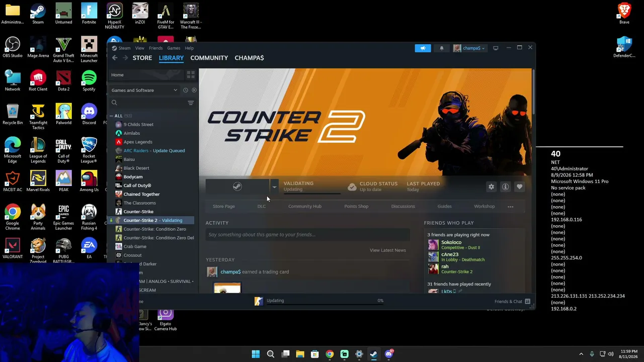Open the Points Shop link
The width and height of the screenshot is (644, 362).
pyautogui.click(x=356, y=207)
